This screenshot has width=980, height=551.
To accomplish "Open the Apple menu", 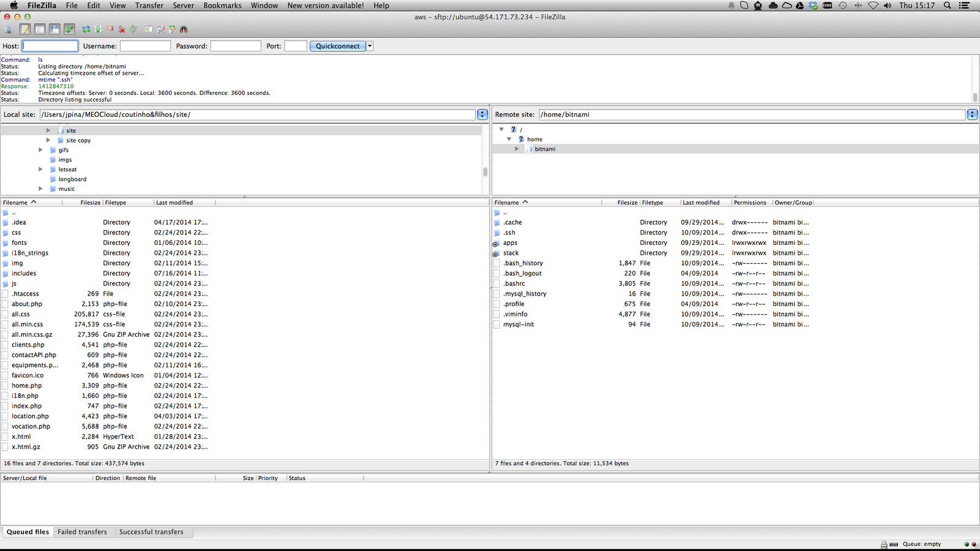I will (13, 6).
